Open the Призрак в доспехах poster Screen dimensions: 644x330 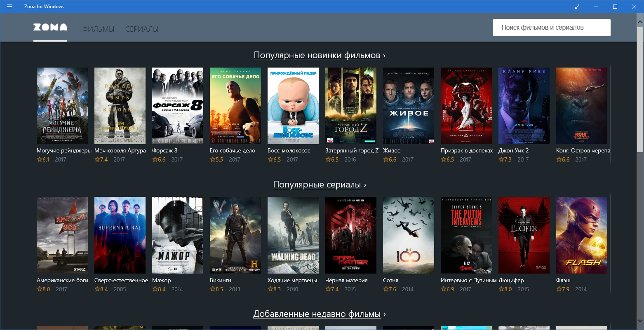click(x=466, y=106)
